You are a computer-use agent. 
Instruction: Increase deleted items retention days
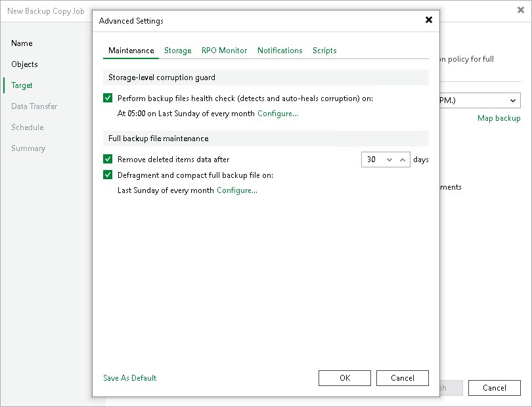pos(403,160)
